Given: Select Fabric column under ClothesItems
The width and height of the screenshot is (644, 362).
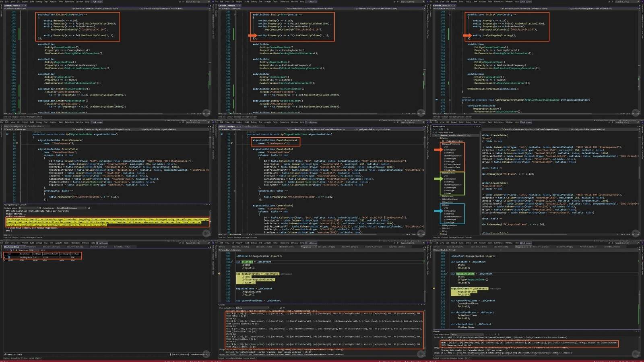Looking at the screenshot, I should point(448,193).
